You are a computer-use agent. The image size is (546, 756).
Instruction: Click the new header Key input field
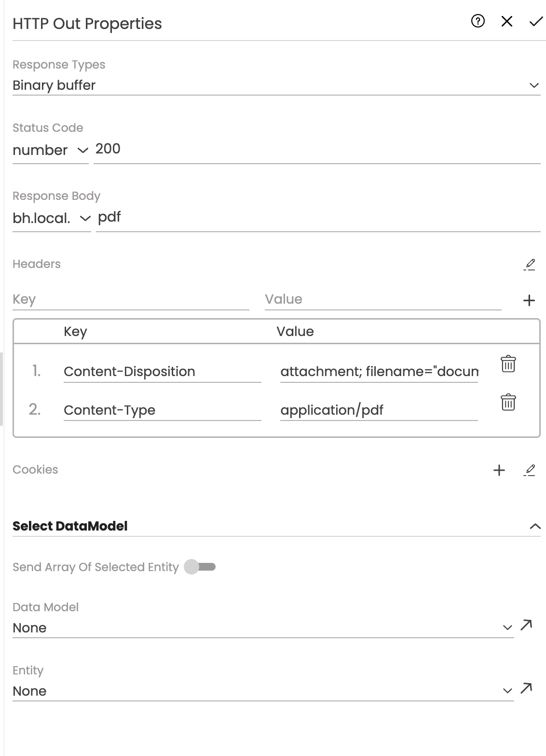(x=130, y=299)
